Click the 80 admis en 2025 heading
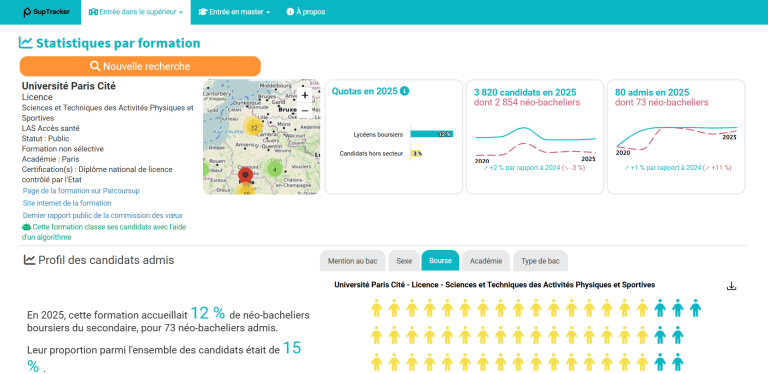Image resolution: width=768 pixels, height=374 pixels. coord(652,93)
